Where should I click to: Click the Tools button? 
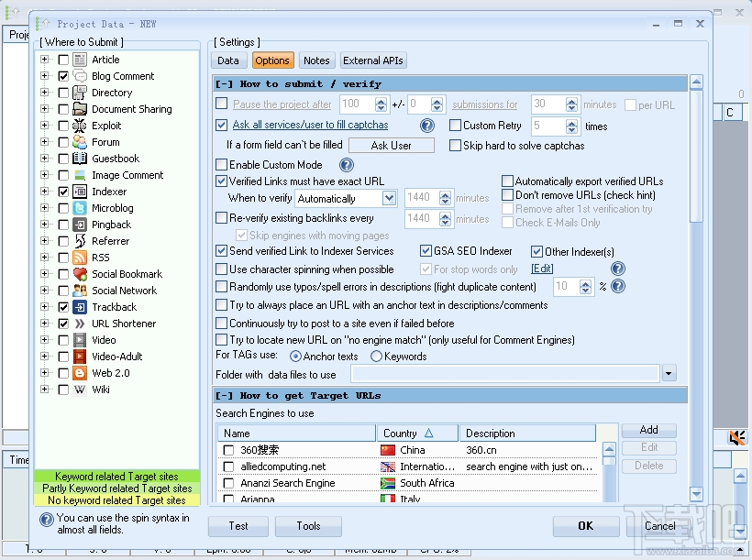pyautogui.click(x=308, y=526)
